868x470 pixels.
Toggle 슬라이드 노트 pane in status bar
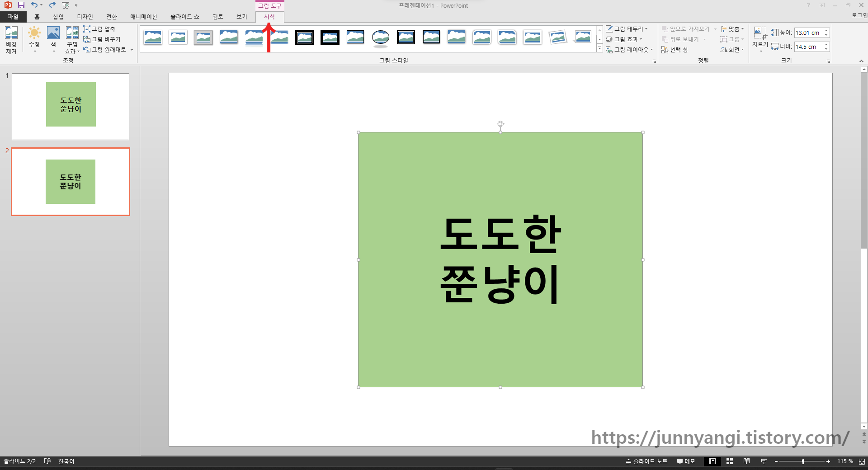coord(646,461)
